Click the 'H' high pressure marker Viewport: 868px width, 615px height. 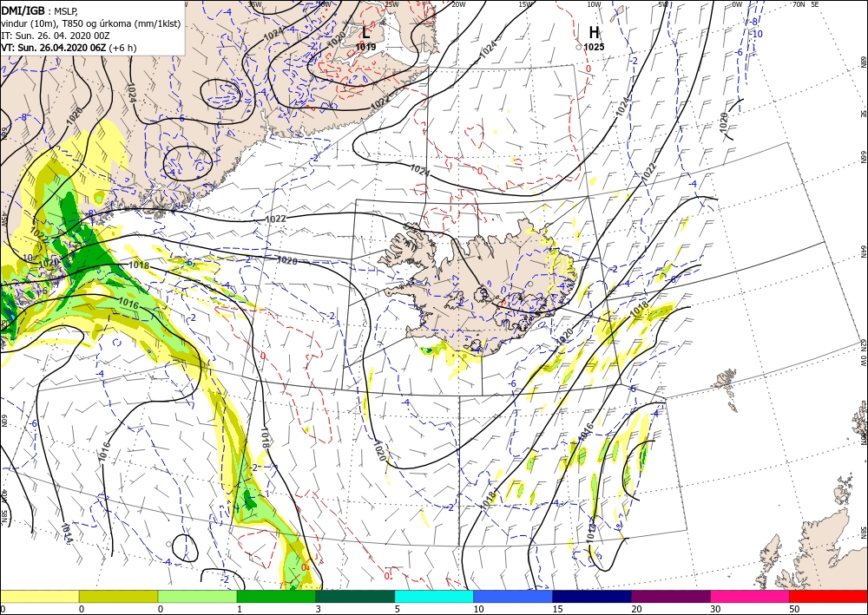point(594,32)
